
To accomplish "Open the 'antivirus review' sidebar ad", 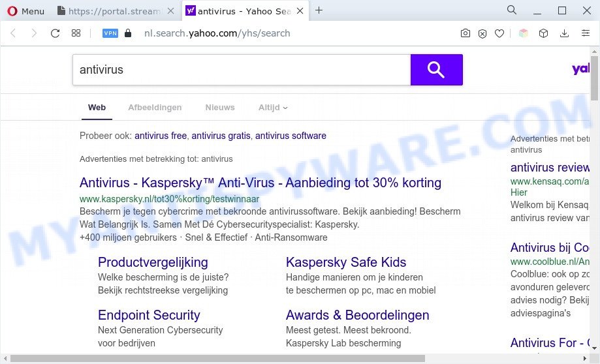I will [550, 168].
